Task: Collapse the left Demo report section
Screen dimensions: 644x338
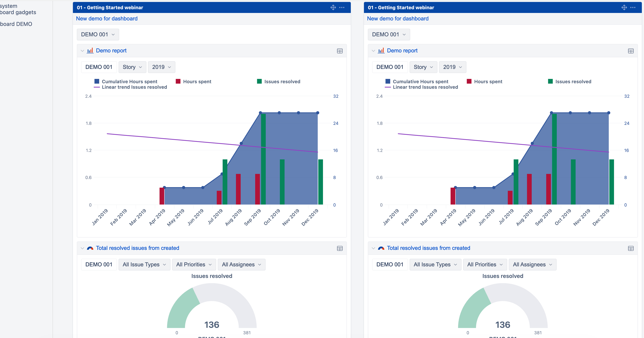Action: point(82,51)
